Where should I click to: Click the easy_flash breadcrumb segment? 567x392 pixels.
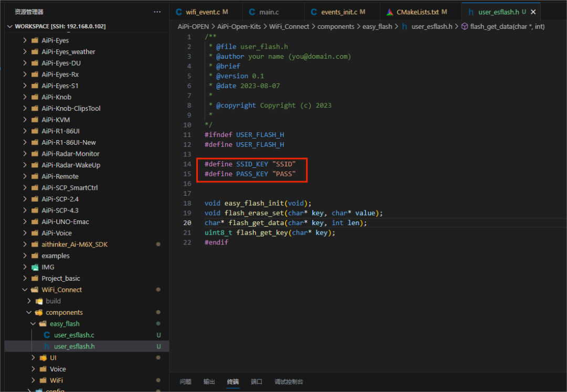pyautogui.click(x=377, y=26)
